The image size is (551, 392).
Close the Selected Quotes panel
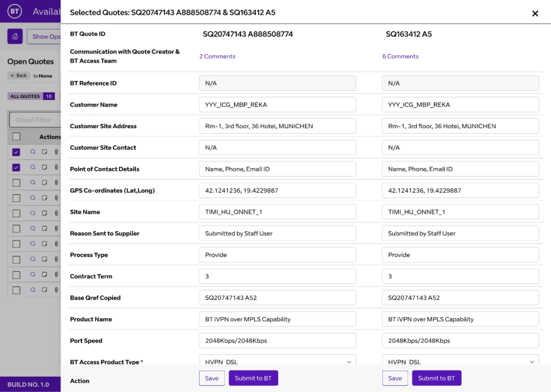[x=535, y=14]
